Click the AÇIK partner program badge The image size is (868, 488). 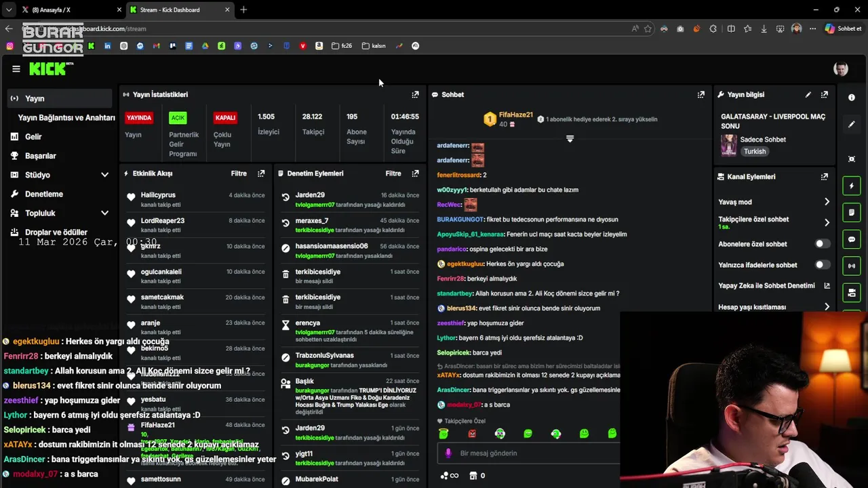pos(178,118)
